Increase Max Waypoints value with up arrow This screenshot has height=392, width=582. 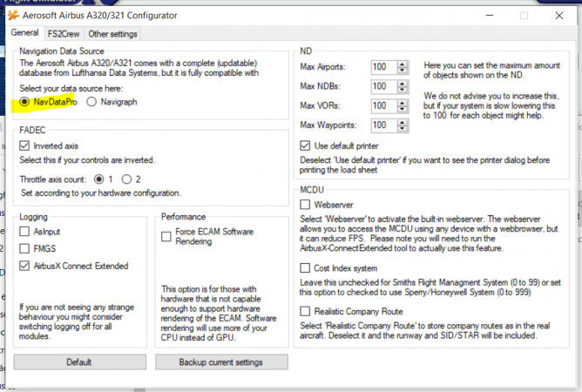pos(403,122)
